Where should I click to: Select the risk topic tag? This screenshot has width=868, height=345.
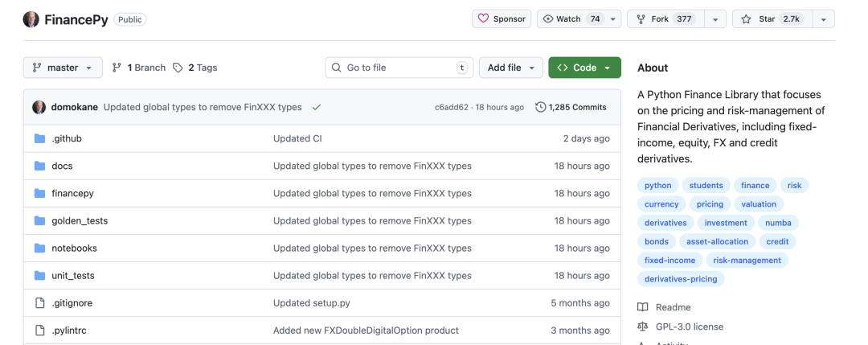[x=794, y=186]
